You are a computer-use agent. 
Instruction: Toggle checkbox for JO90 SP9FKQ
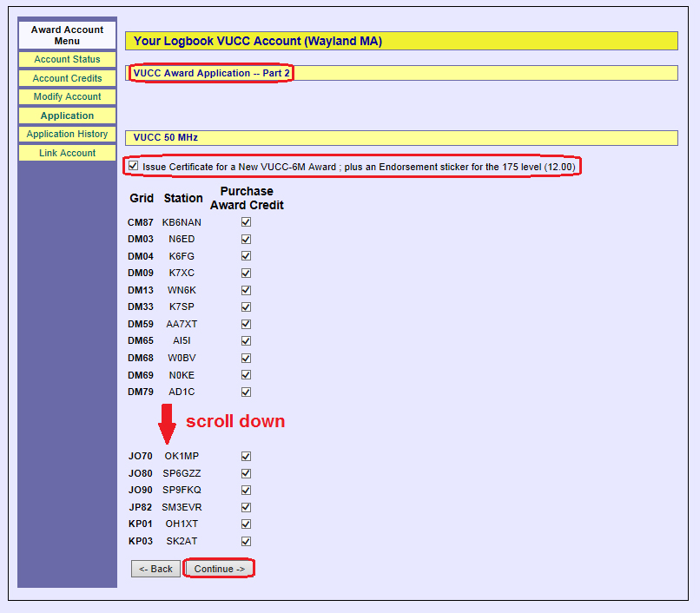[246, 490]
